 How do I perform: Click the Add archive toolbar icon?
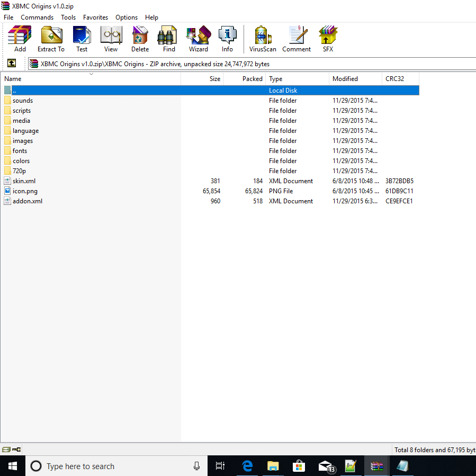[20, 39]
